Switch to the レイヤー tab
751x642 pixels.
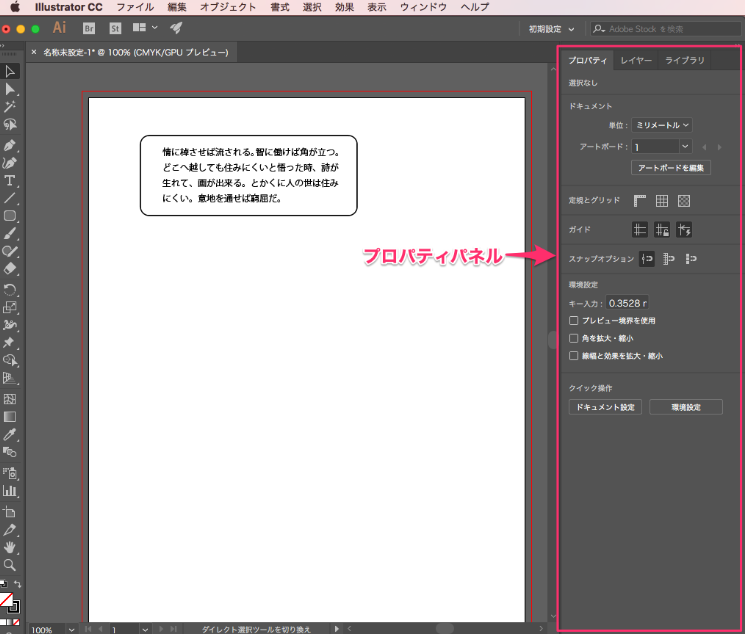coord(636,61)
